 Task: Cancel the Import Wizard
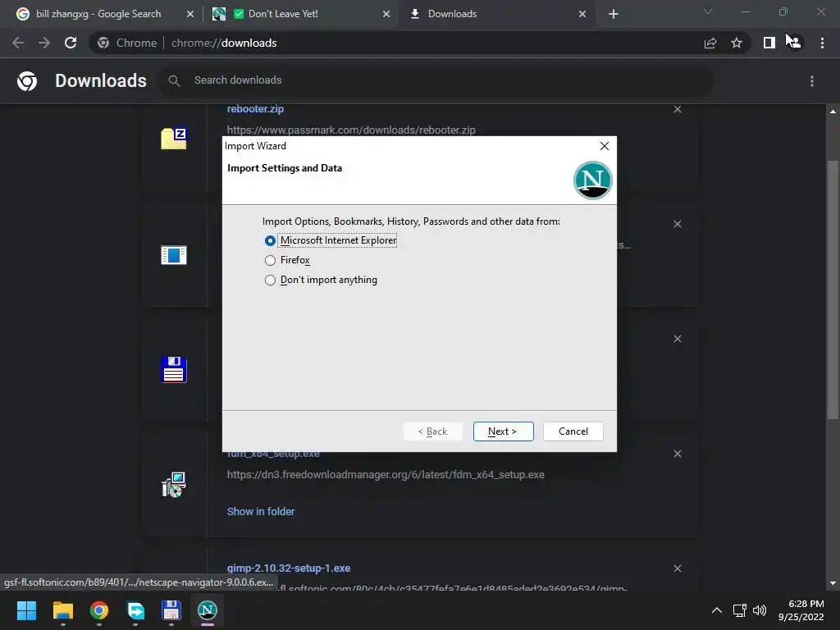pyautogui.click(x=573, y=431)
